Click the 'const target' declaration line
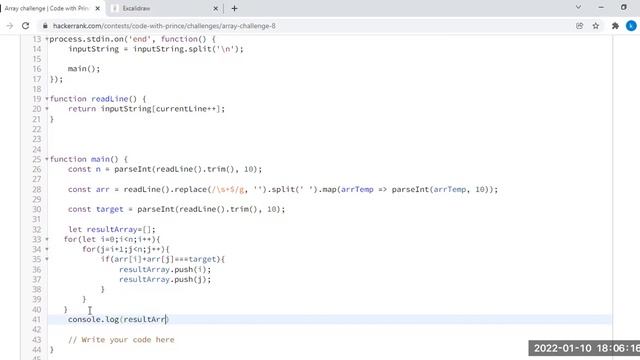This screenshot has height=360, width=640. 176,209
